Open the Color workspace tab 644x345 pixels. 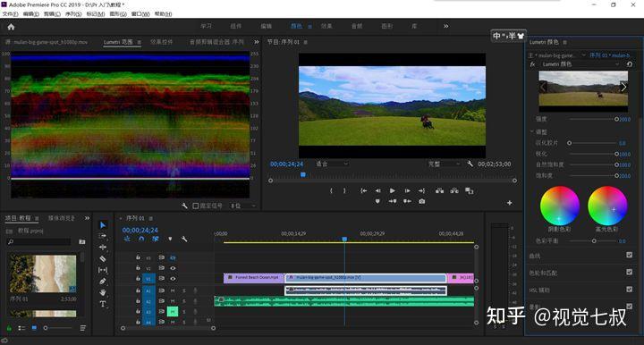point(297,26)
